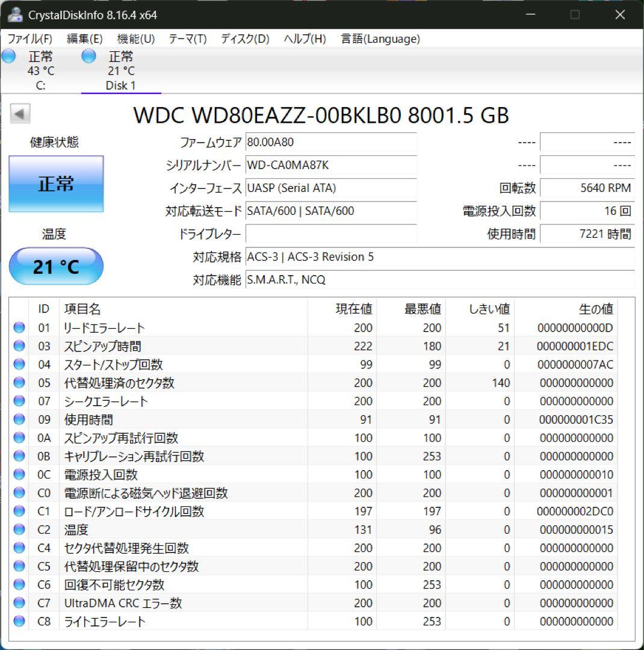Open the ファイル(F) menu
Viewport: 644px width, 650px height.
click(30, 39)
